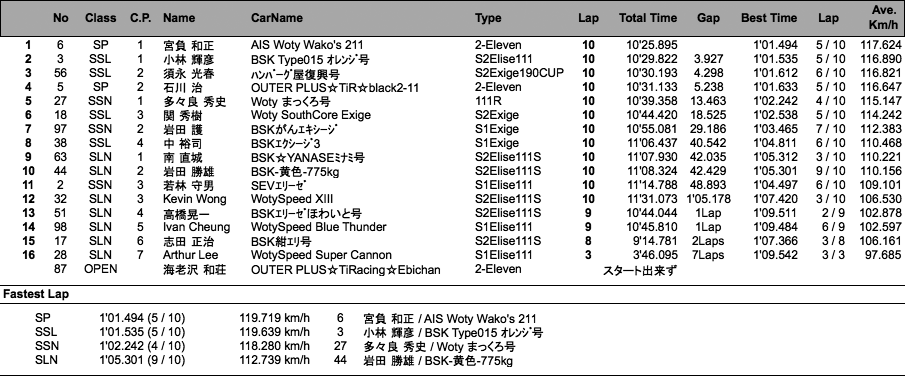Click driver name "南 直城"
This screenshot has height=376, width=905.
point(183,157)
